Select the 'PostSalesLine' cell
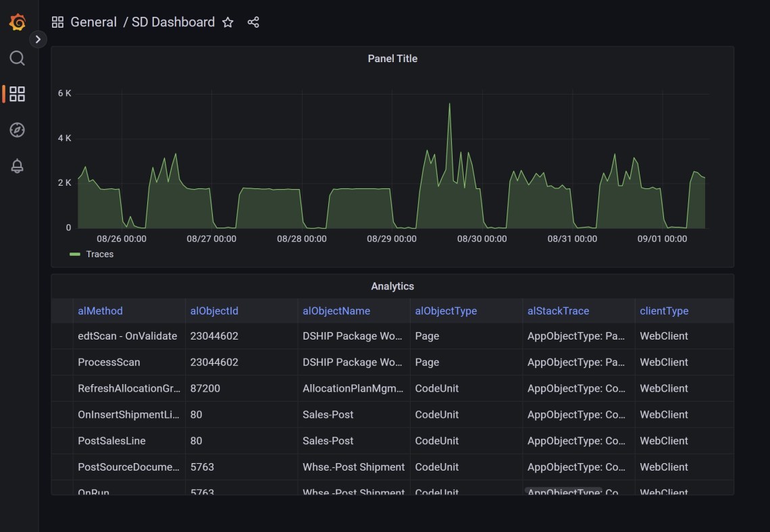Screen dimensions: 770x532 129,441
